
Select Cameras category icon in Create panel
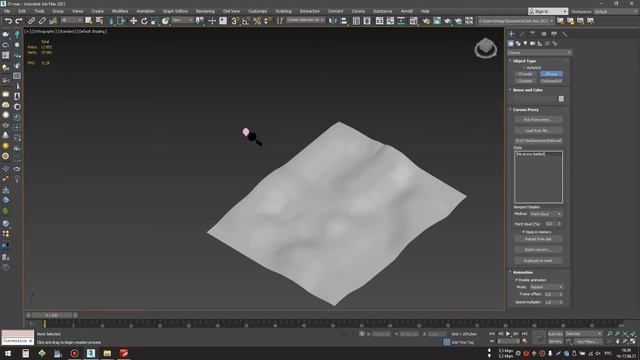point(533,43)
